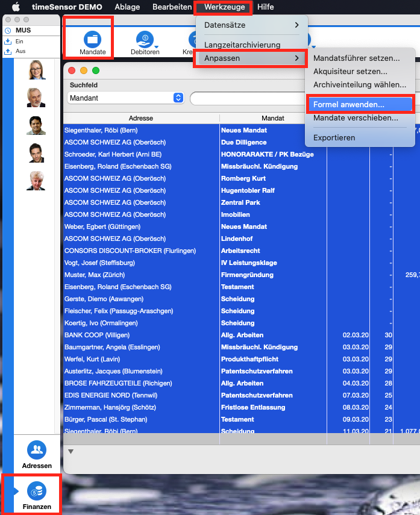
Task: Open the Finanzen module
Action: 37,496
